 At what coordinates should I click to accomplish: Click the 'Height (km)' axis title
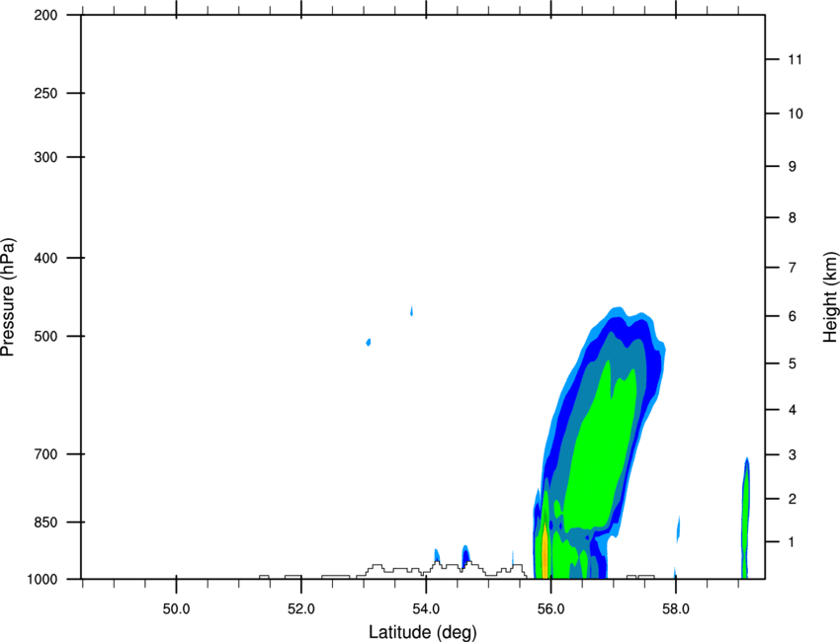(x=830, y=297)
